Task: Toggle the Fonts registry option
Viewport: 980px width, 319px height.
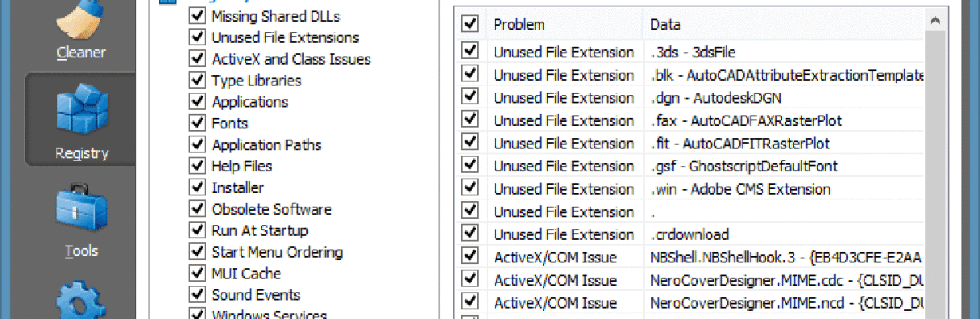Action: (x=197, y=124)
